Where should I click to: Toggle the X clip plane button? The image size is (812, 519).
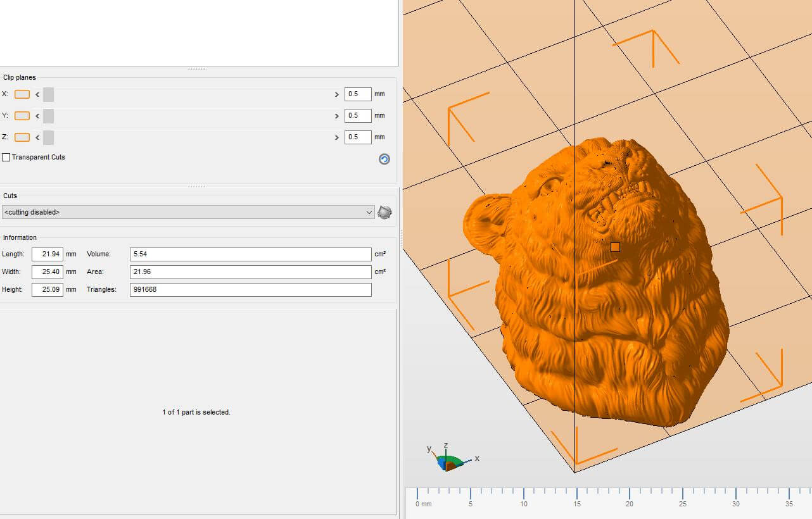(x=22, y=94)
